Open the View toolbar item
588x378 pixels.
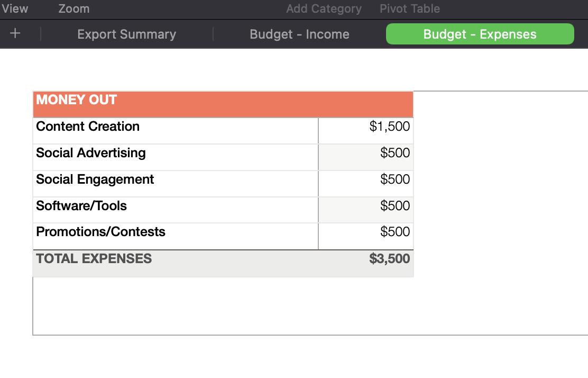point(15,8)
